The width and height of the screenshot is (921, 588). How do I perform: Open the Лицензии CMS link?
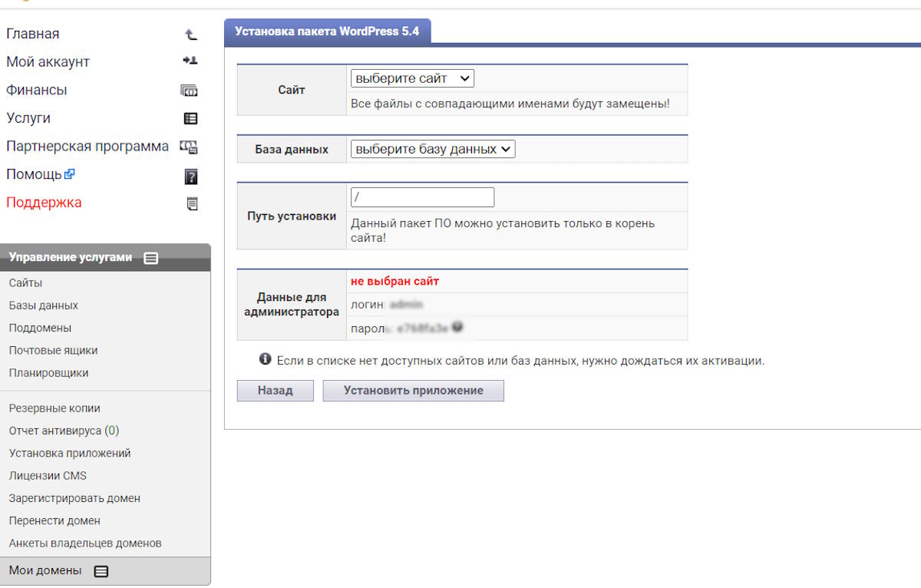48,475
